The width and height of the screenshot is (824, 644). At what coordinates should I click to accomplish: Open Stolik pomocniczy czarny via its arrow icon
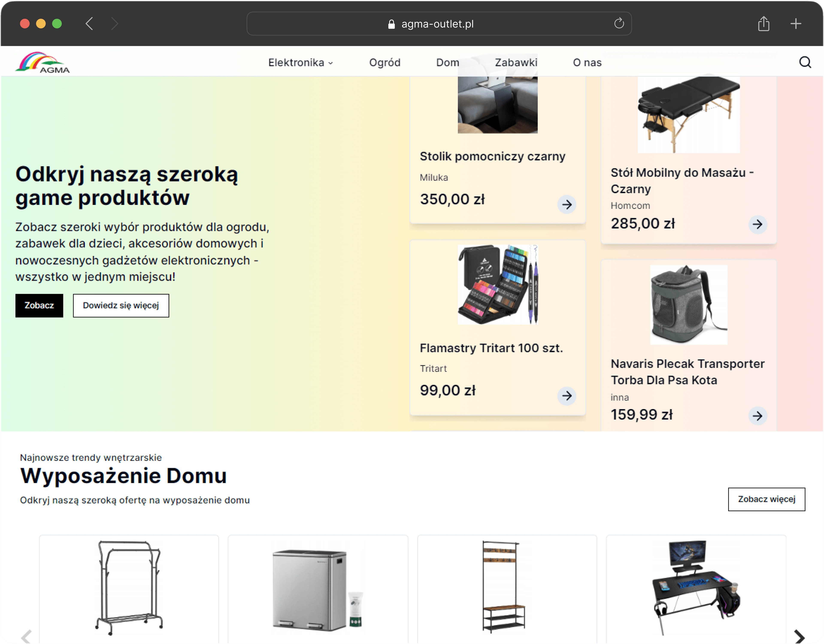coord(567,204)
